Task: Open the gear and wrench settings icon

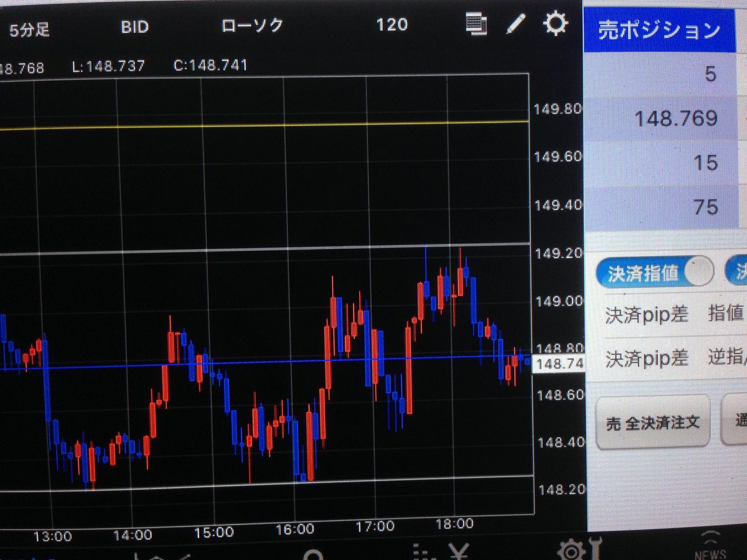Action: [579, 549]
